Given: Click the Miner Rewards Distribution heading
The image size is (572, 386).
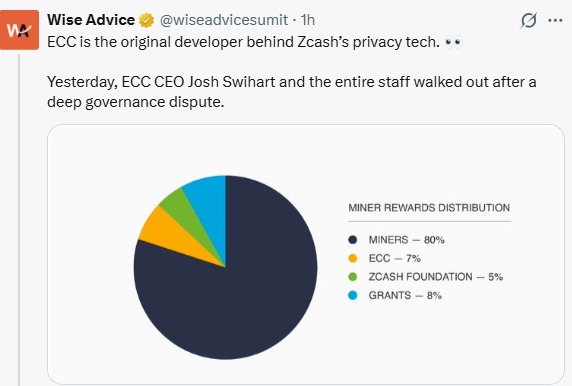Looking at the screenshot, I should [x=429, y=208].
